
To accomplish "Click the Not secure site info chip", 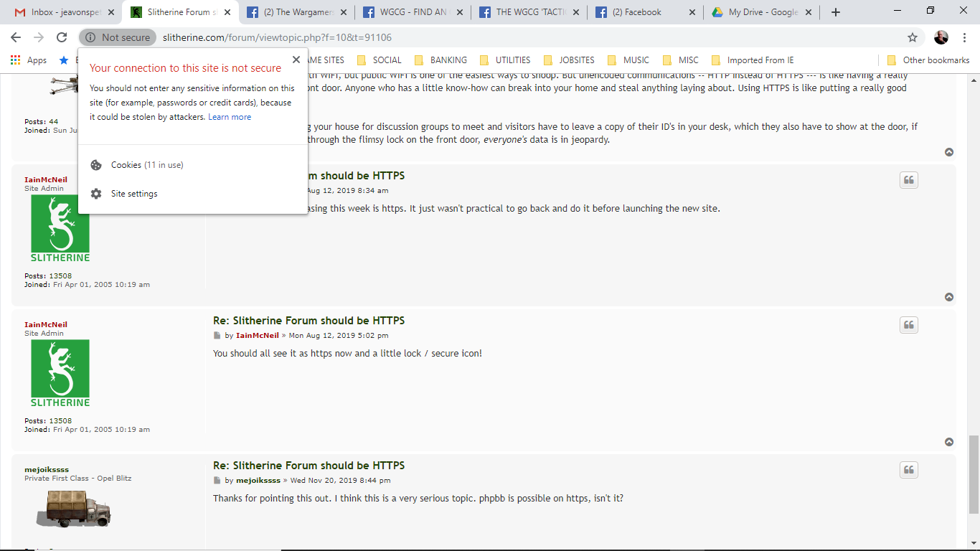I will pyautogui.click(x=118, y=37).
